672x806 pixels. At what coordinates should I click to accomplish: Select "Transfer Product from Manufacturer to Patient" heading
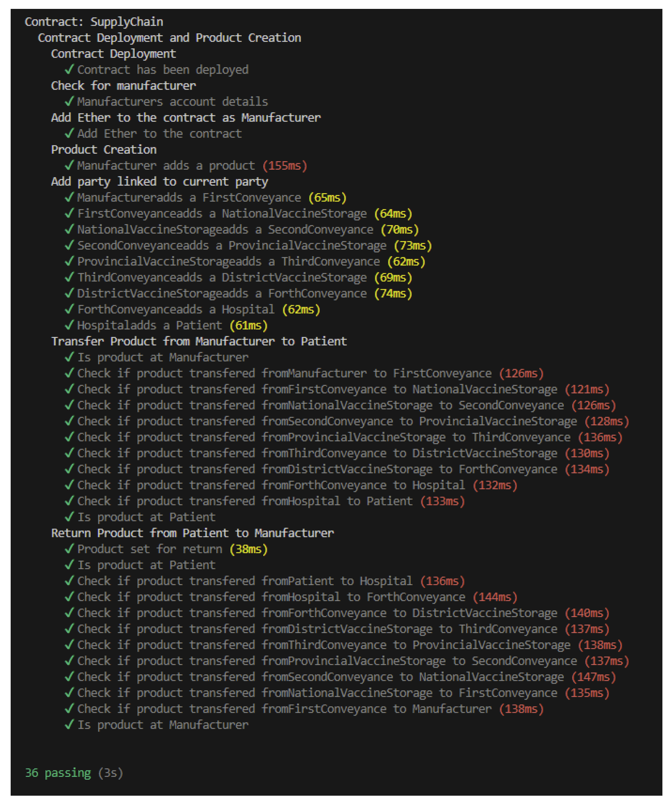(199, 341)
